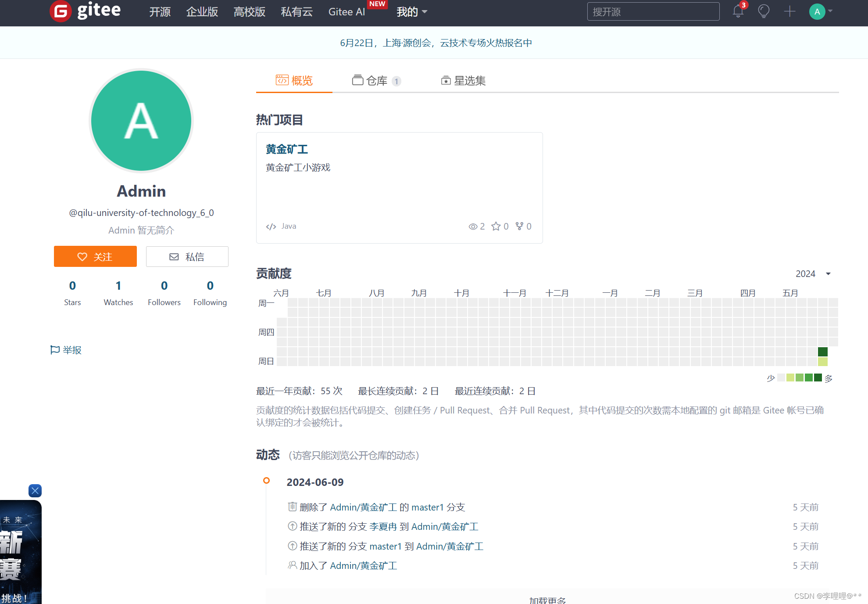868x604 pixels.
Task: Open the Gitee AI menu item
Action: [346, 12]
